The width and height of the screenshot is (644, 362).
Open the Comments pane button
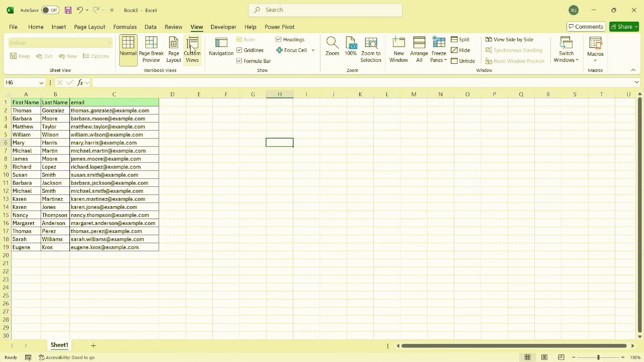tap(586, 27)
